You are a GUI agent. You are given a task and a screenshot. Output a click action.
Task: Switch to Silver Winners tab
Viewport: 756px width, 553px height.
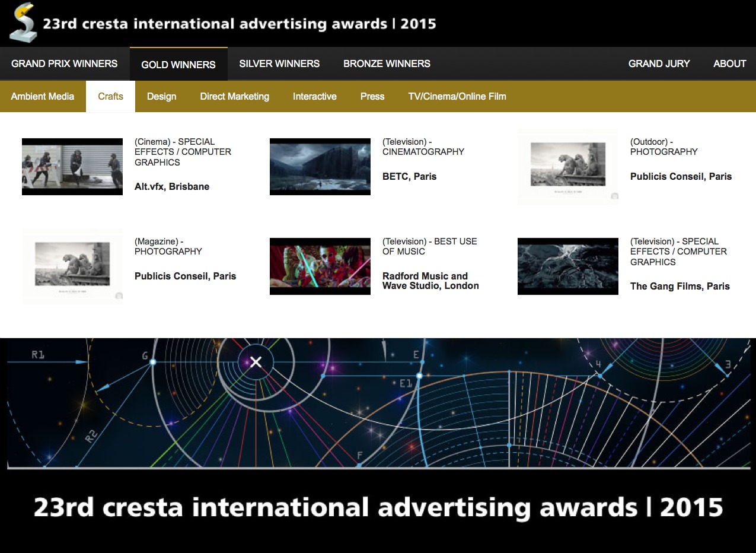[279, 63]
